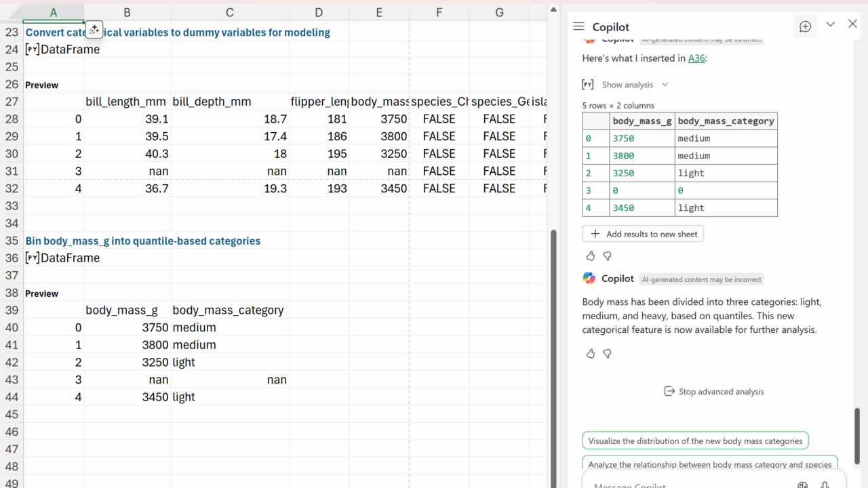Follow the A36 cell link
Screen dimensions: 868x488
coord(696,58)
